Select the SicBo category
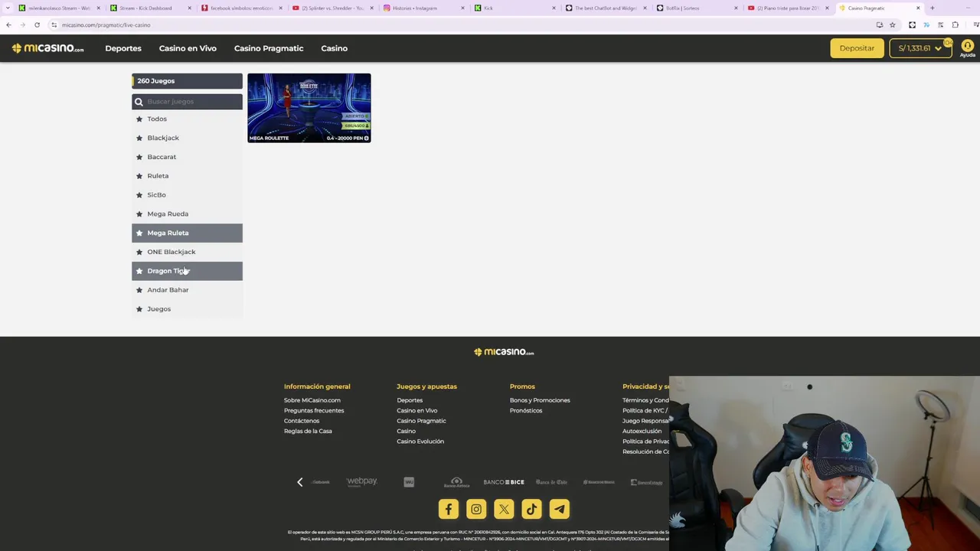This screenshot has height=551, width=980. coord(187,194)
